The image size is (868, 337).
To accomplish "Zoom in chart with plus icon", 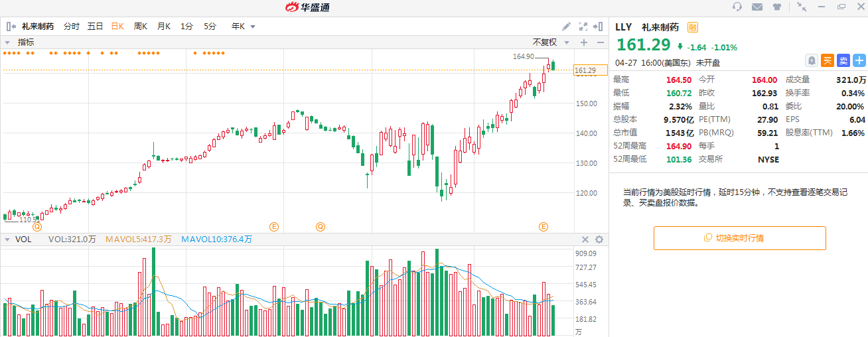I will pos(584,42).
